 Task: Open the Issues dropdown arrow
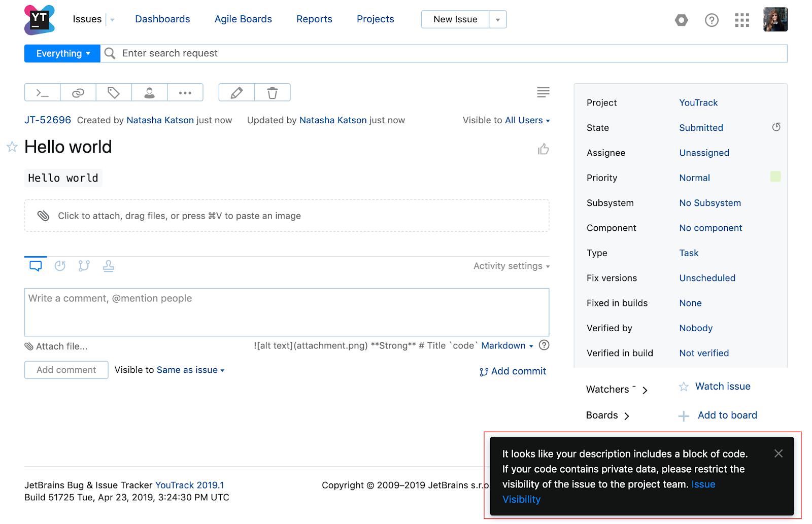(x=112, y=20)
